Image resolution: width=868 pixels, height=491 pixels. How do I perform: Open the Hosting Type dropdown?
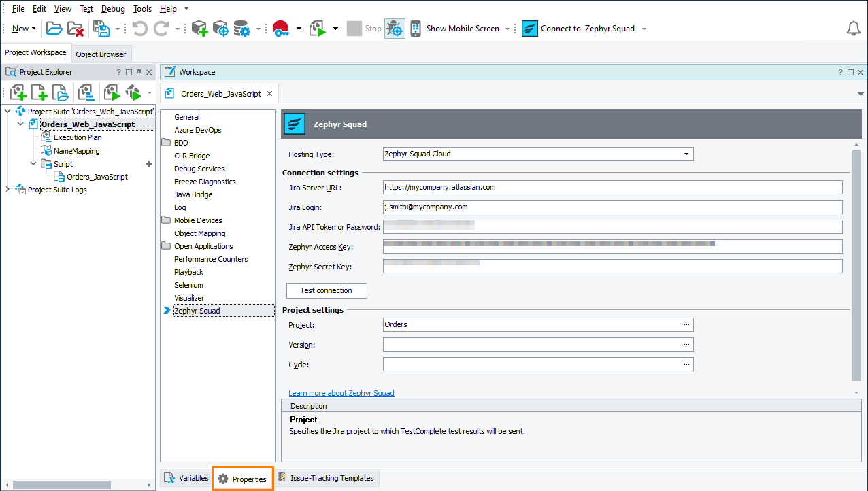pos(687,154)
